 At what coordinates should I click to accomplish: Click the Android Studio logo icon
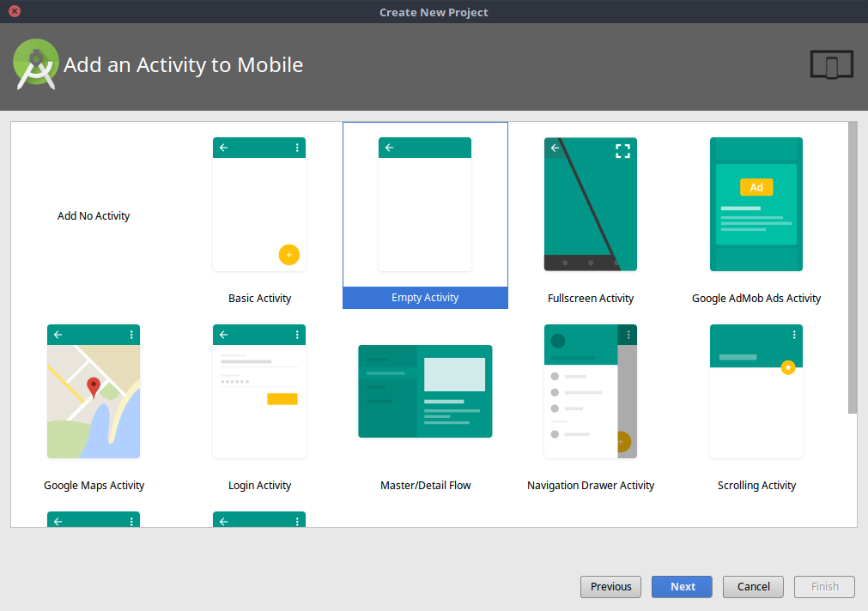tap(35, 64)
